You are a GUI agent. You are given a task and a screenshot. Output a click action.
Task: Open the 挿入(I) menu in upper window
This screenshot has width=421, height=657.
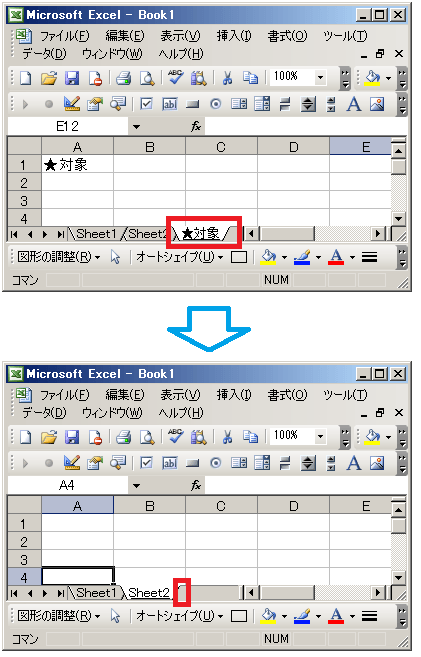pyautogui.click(x=234, y=36)
